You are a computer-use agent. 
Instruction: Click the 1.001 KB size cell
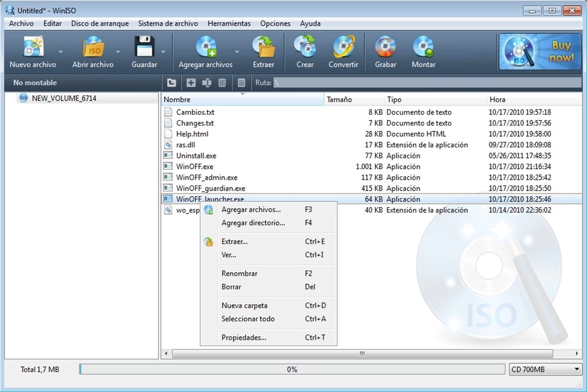click(369, 166)
